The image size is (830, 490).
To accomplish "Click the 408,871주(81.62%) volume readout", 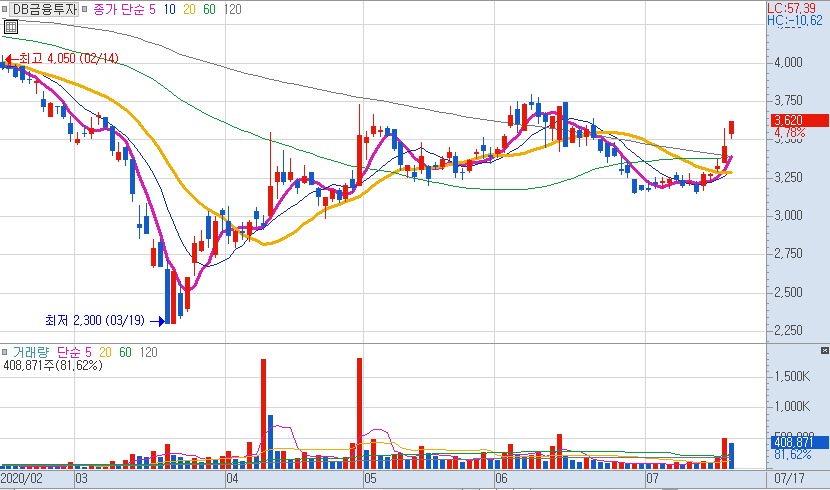I will pos(53,365).
